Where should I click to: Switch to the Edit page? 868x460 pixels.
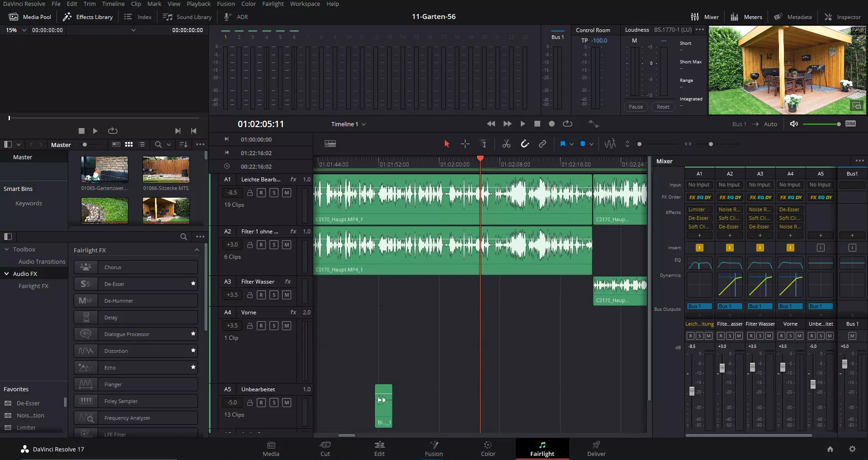click(379, 449)
